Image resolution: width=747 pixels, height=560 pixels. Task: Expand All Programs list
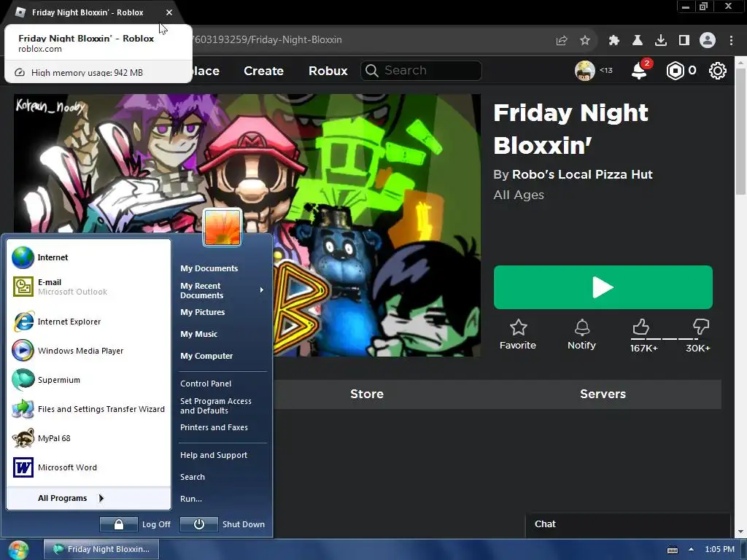(88, 498)
